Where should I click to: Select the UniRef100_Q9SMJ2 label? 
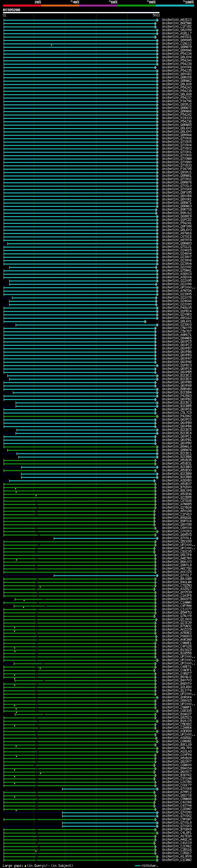point(177,104)
